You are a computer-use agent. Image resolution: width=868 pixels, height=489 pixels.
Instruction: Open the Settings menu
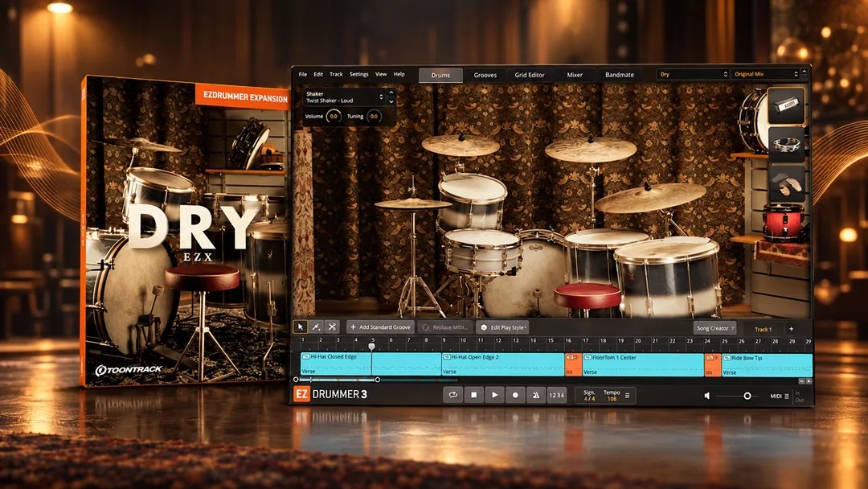[x=358, y=74]
